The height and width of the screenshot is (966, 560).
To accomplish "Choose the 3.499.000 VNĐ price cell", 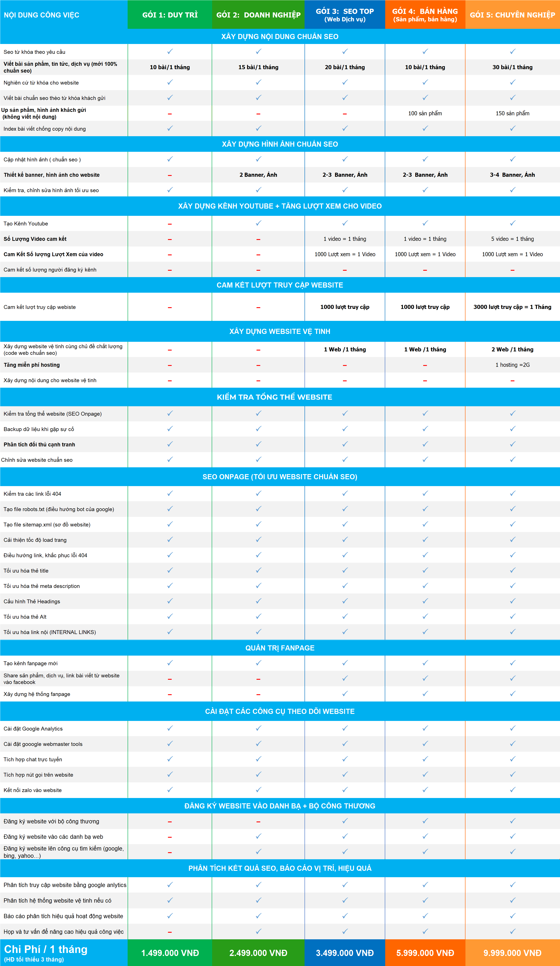I will 345,953.
